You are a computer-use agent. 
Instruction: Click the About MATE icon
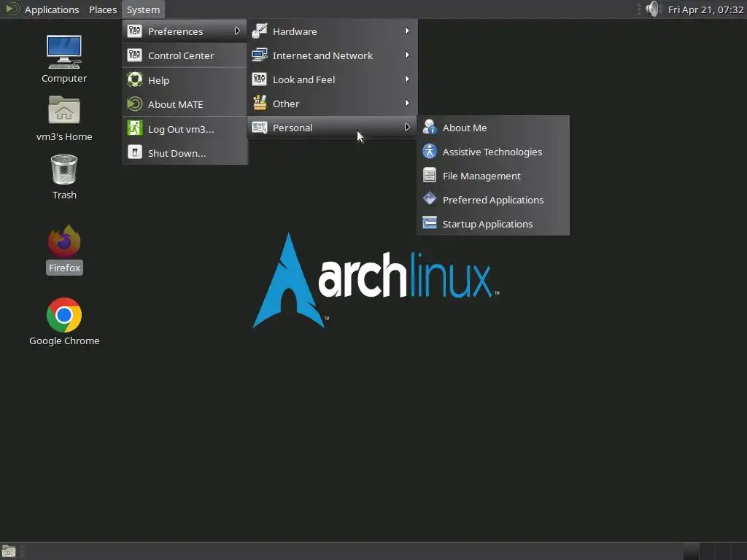(135, 104)
